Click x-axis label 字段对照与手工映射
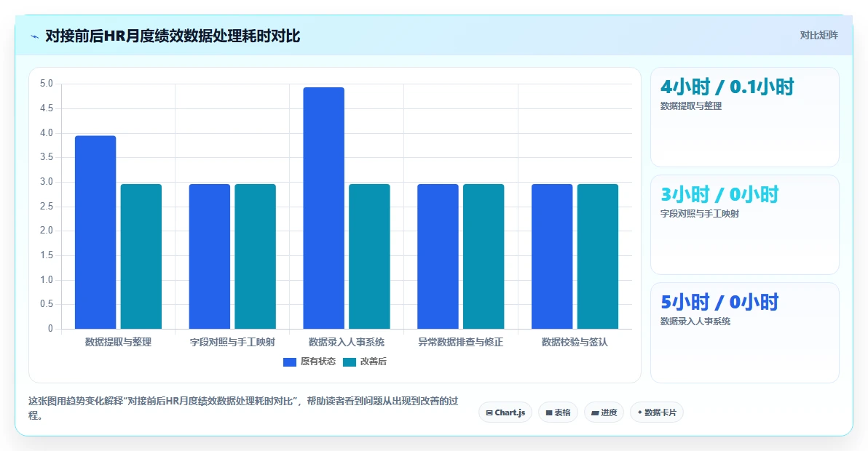This screenshot has width=868, height=451. (x=232, y=342)
